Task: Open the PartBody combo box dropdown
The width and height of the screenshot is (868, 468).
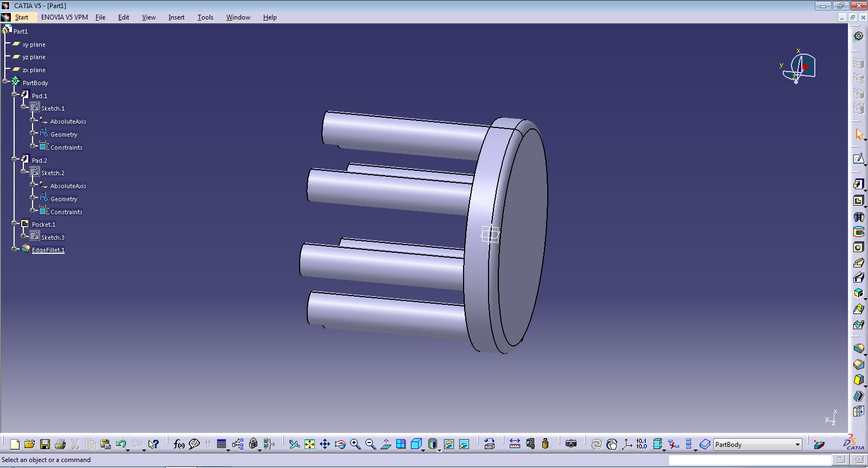Action: [797, 445]
